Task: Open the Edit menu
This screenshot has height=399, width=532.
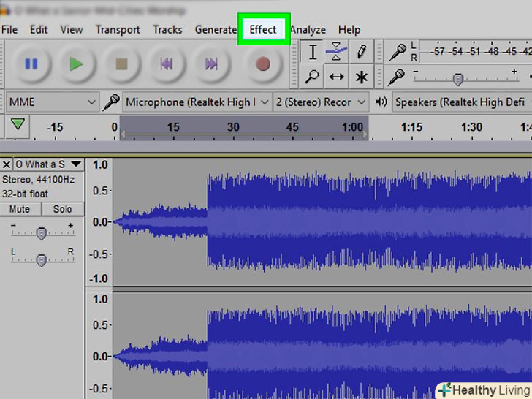Action: [x=39, y=30]
